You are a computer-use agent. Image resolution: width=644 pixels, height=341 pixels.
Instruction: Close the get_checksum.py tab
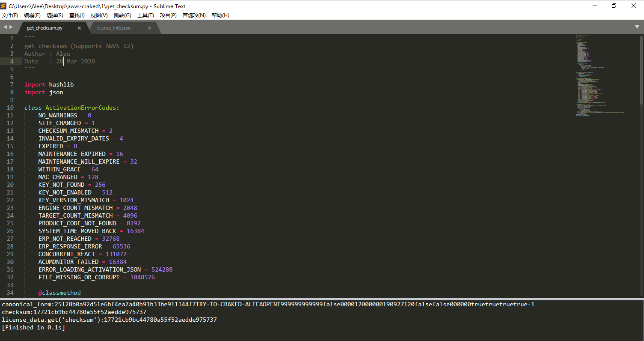click(x=79, y=28)
